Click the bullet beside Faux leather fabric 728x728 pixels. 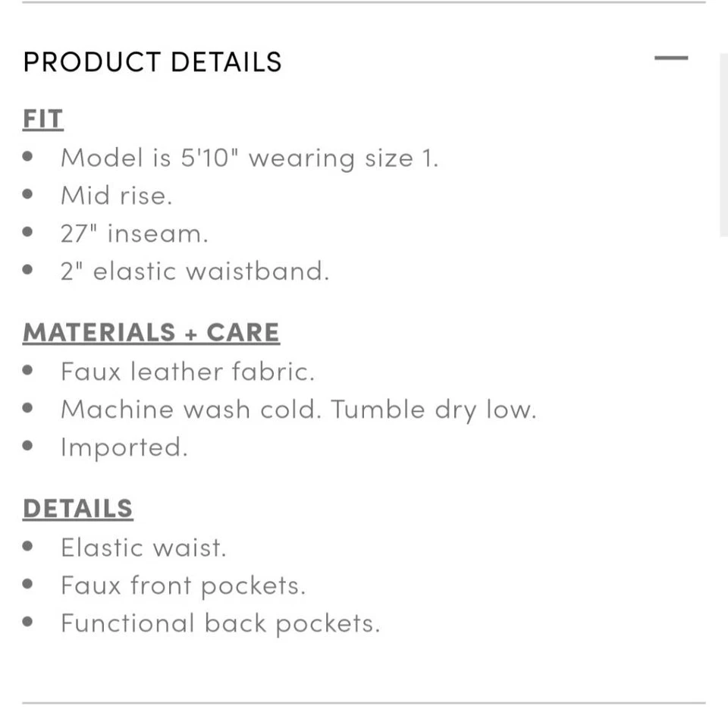(29, 369)
